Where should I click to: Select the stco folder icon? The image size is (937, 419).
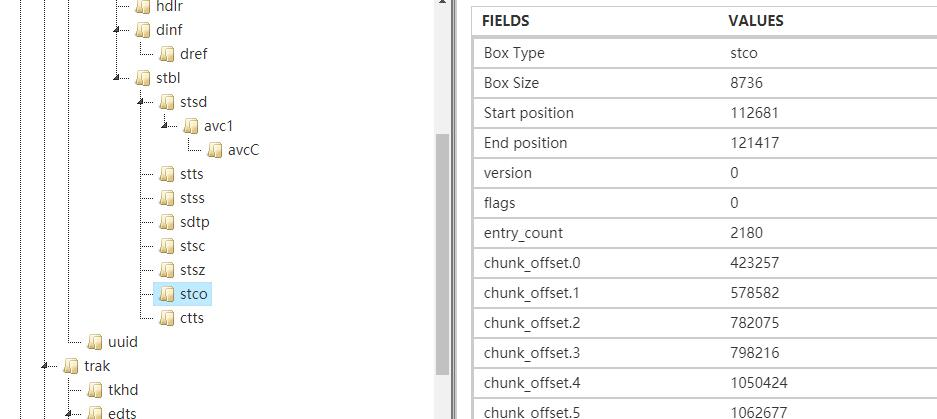167,294
